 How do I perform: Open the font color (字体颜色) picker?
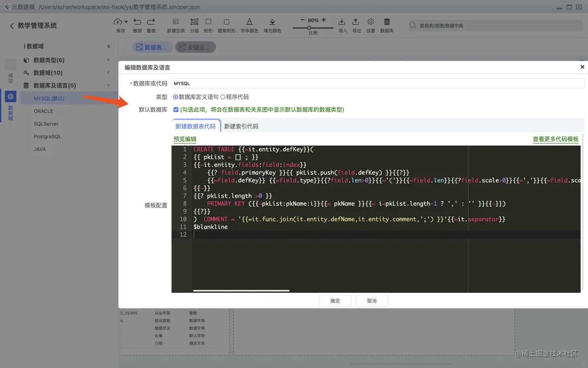click(249, 22)
